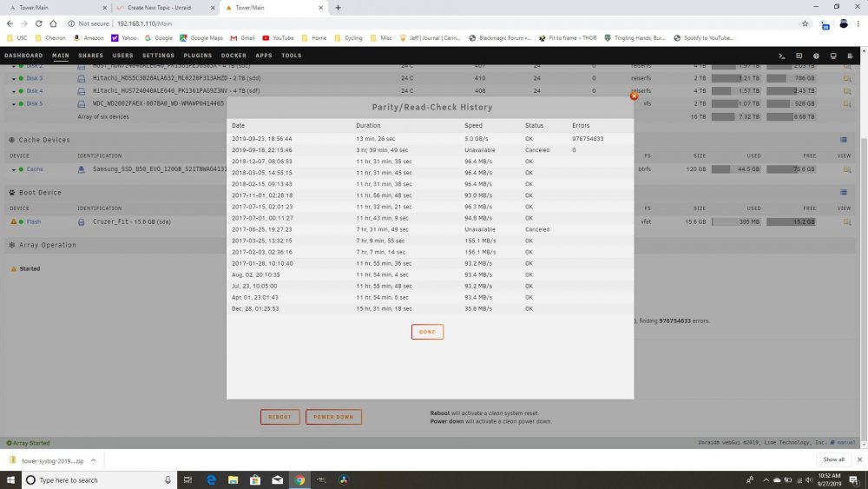The image size is (868, 489).
Task: Browse Cache contents via view icon
Action: (x=847, y=169)
